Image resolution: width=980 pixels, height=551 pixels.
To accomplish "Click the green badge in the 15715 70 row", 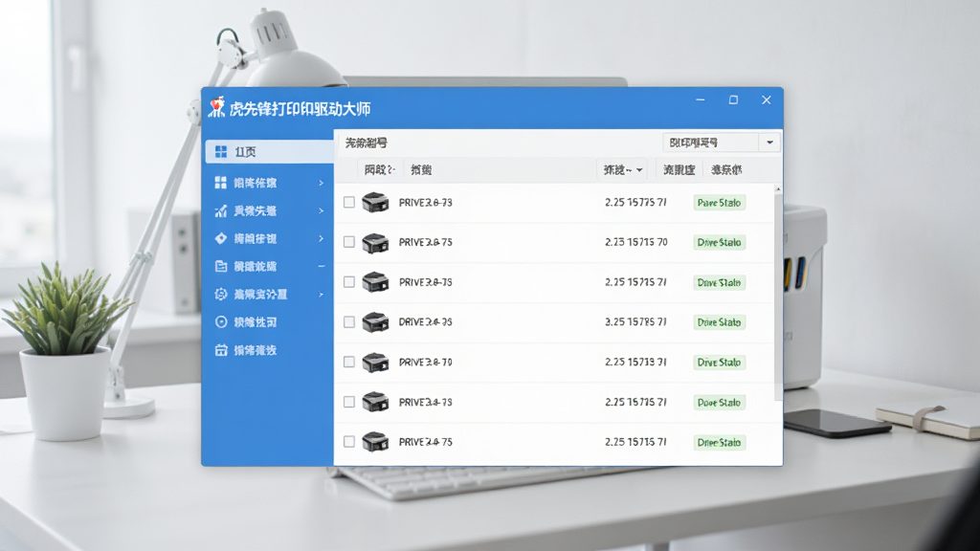I will pos(720,242).
